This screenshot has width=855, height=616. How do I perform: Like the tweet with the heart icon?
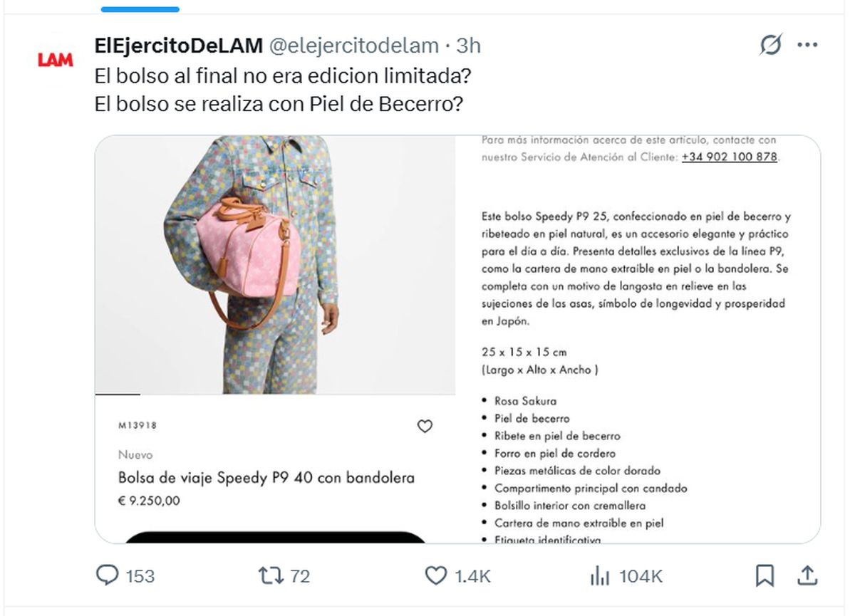point(435,575)
